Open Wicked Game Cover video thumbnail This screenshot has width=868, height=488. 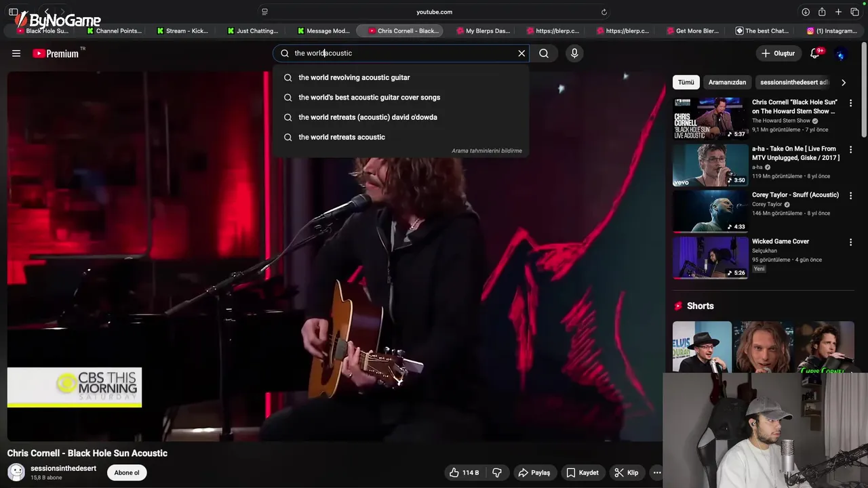pyautogui.click(x=710, y=258)
